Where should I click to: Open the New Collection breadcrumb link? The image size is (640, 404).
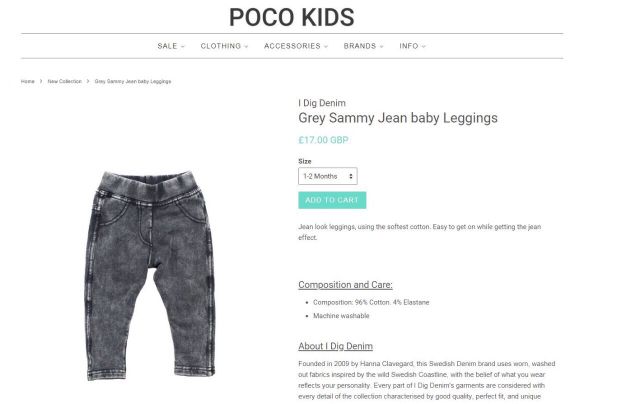coord(65,81)
